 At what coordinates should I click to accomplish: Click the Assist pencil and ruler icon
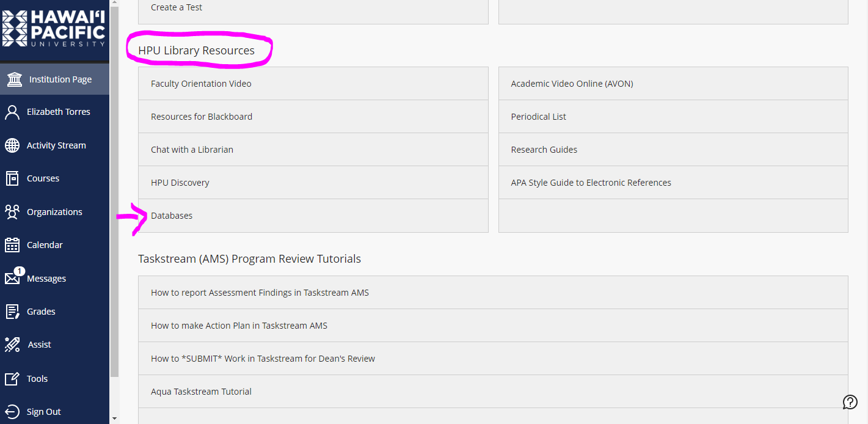[x=12, y=345]
